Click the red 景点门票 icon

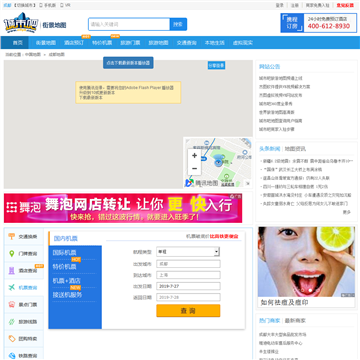coord(12,305)
